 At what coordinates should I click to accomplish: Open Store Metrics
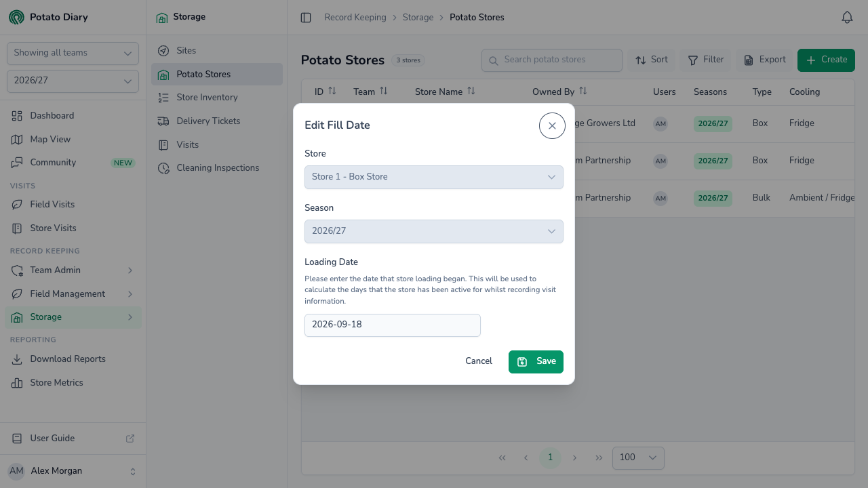coord(73,383)
